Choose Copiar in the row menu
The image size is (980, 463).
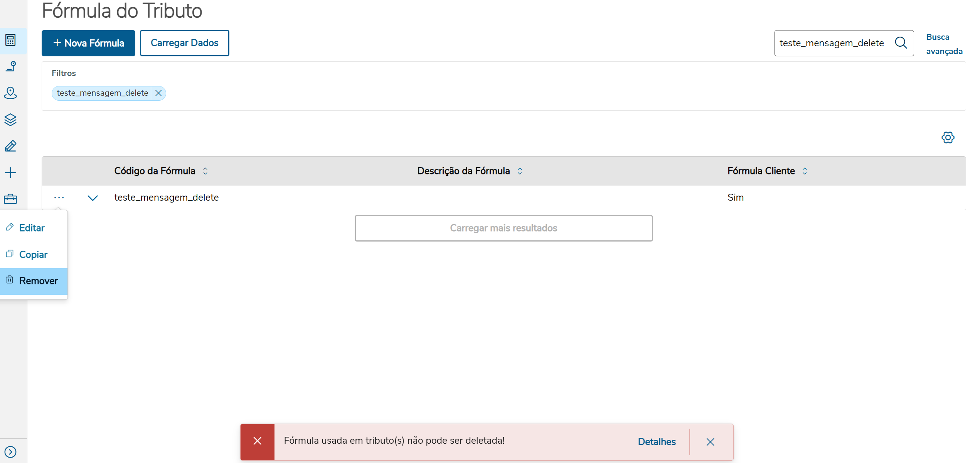pos(33,255)
